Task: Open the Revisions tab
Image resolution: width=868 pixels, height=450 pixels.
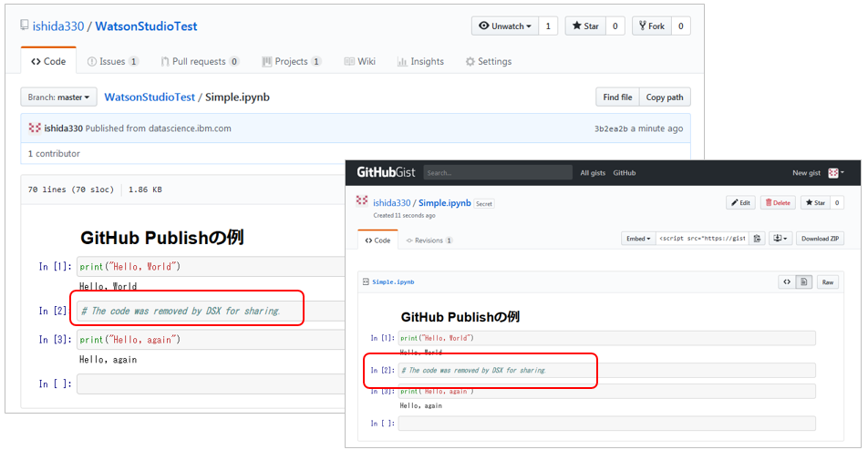Action: click(429, 240)
